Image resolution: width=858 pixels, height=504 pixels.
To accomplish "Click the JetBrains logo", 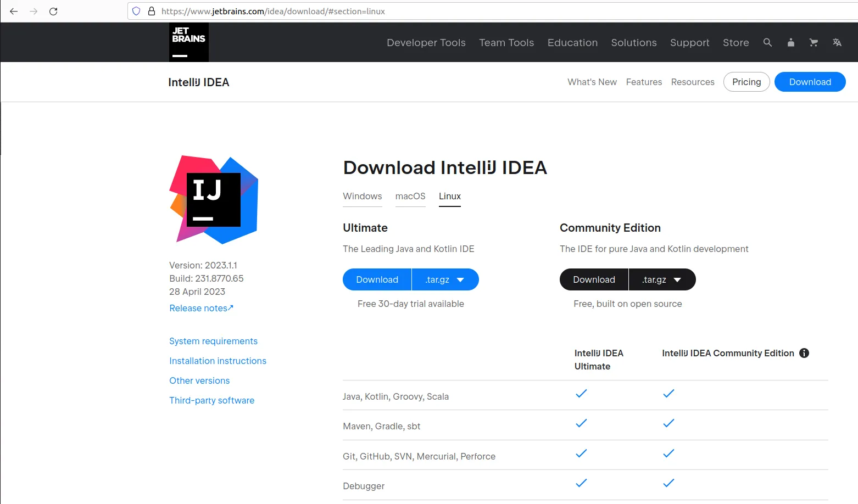I will pos(189,42).
